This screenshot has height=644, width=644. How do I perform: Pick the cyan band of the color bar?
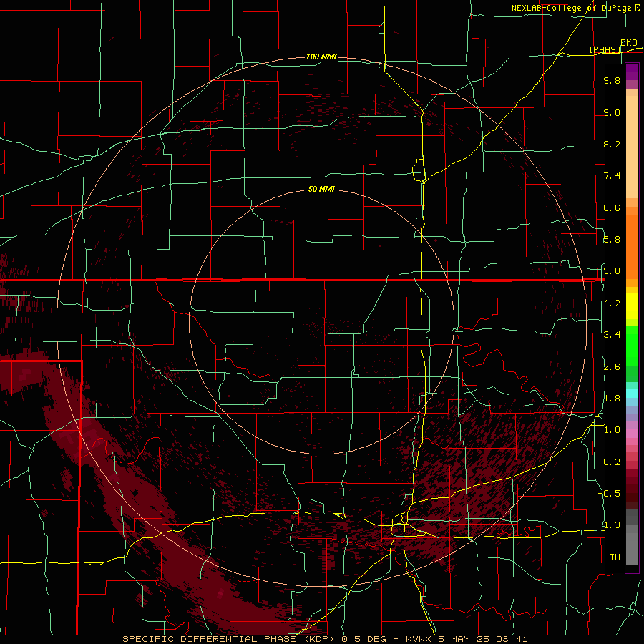[x=632, y=394]
